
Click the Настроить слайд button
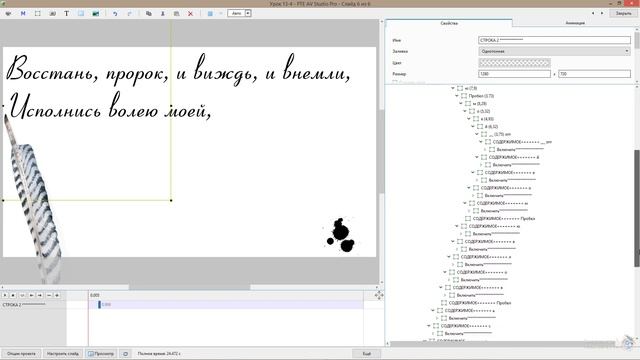click(x=62, y=353)
